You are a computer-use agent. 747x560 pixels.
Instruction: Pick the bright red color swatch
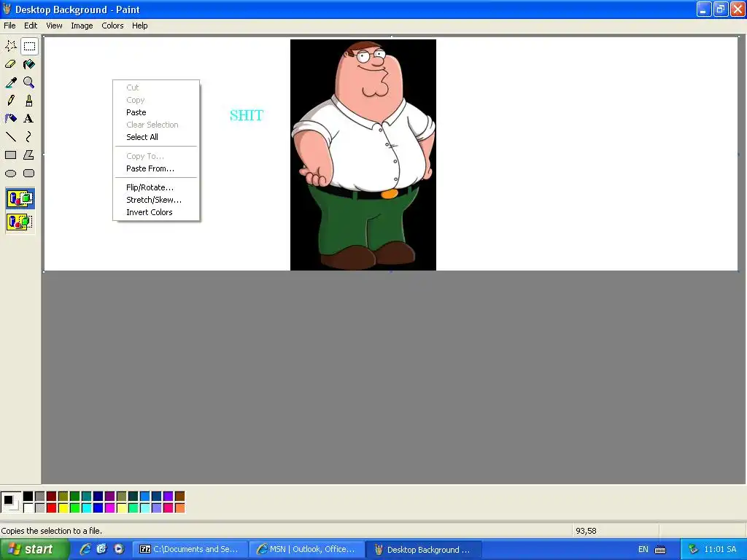tap(52, 508)
